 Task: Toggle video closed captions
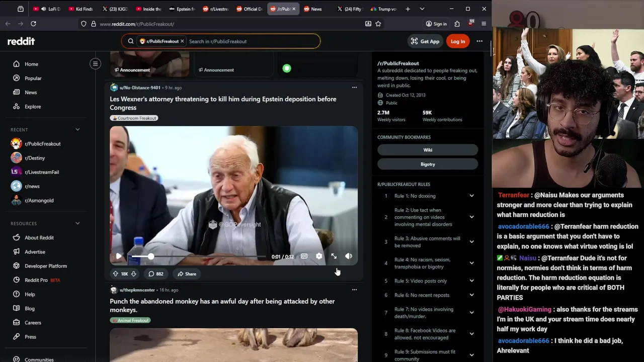tap(304, 256)
